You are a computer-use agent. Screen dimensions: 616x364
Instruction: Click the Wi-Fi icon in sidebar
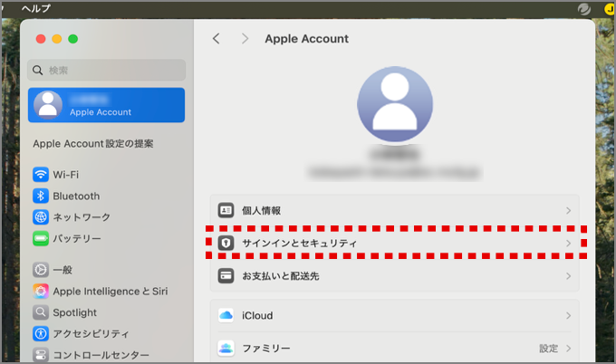[41, 174]
